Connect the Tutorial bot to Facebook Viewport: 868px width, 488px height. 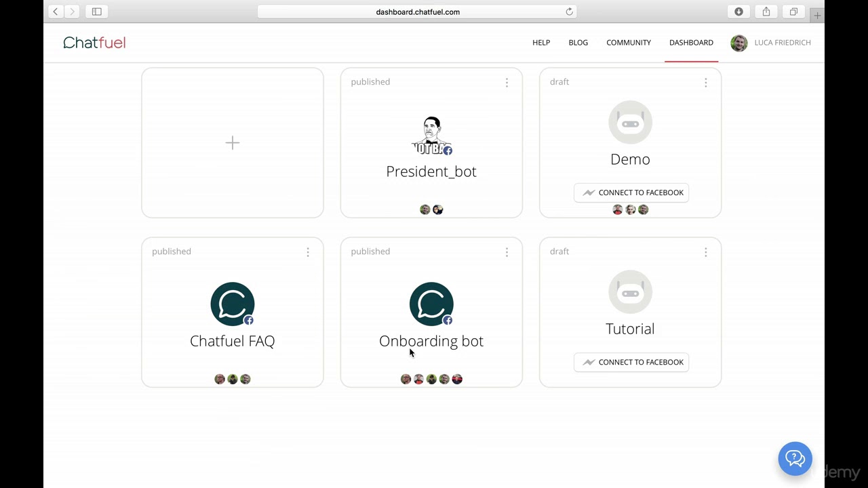(x=631, y=362)
